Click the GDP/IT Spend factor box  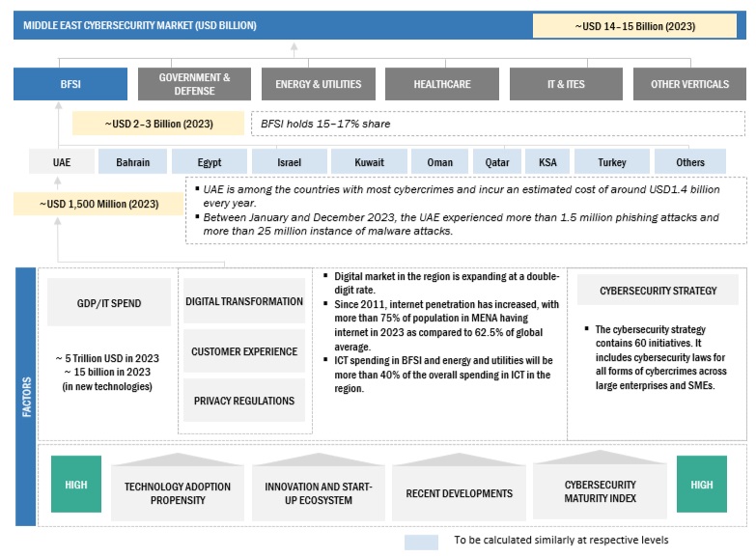pos(109,303)
